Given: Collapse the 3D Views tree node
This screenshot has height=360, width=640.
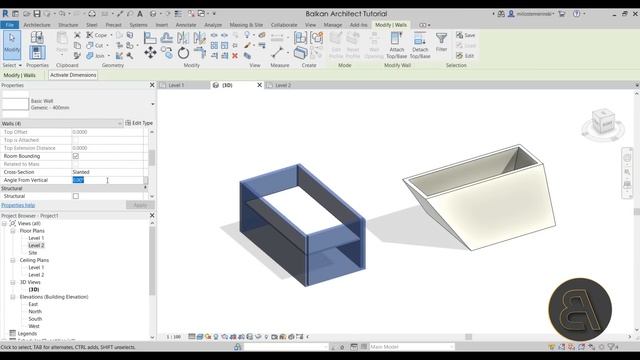Looking at the screenshot, I should point(13,282).
